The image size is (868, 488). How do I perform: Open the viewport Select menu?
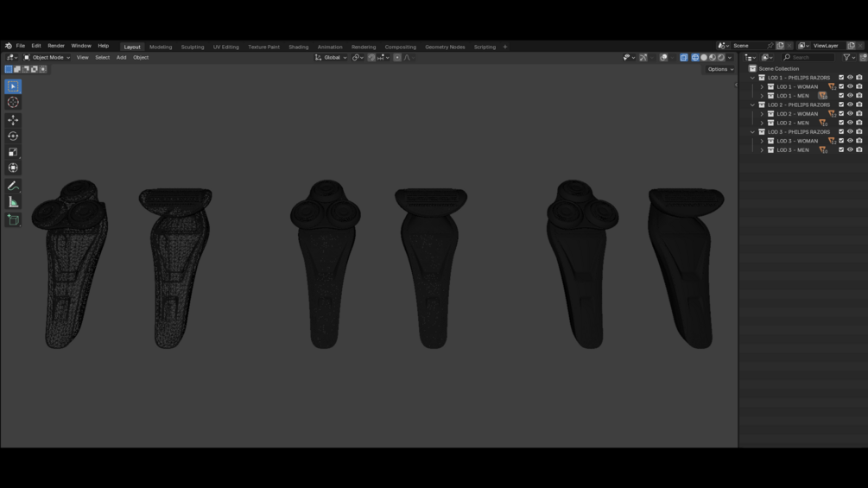click(x=103, y=58)
